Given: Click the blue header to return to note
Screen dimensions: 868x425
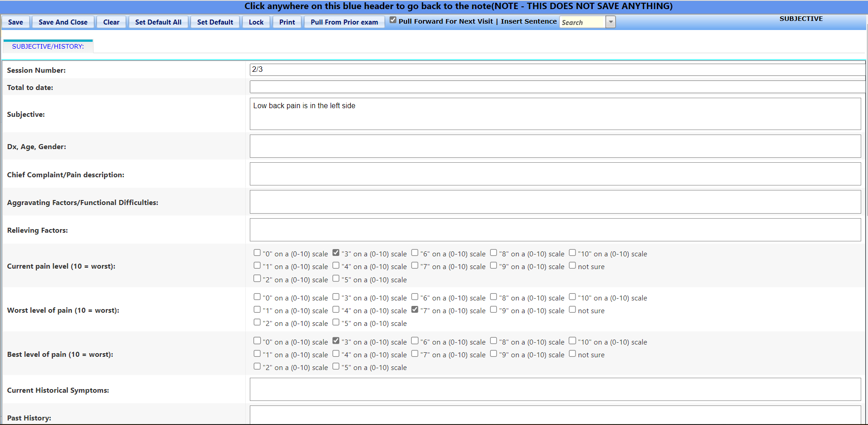Looking at the screenshot, I should 458,6.
